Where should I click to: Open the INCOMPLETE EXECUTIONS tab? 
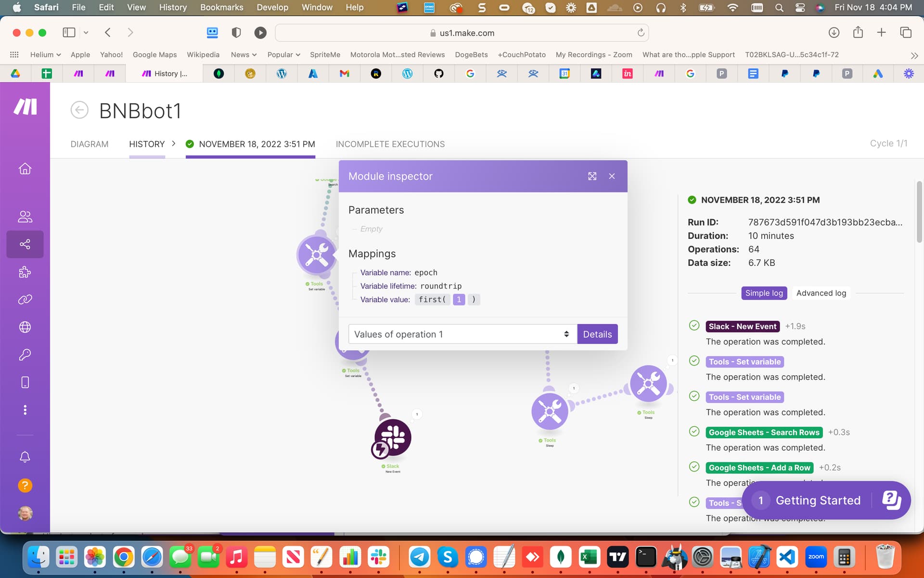390,144
